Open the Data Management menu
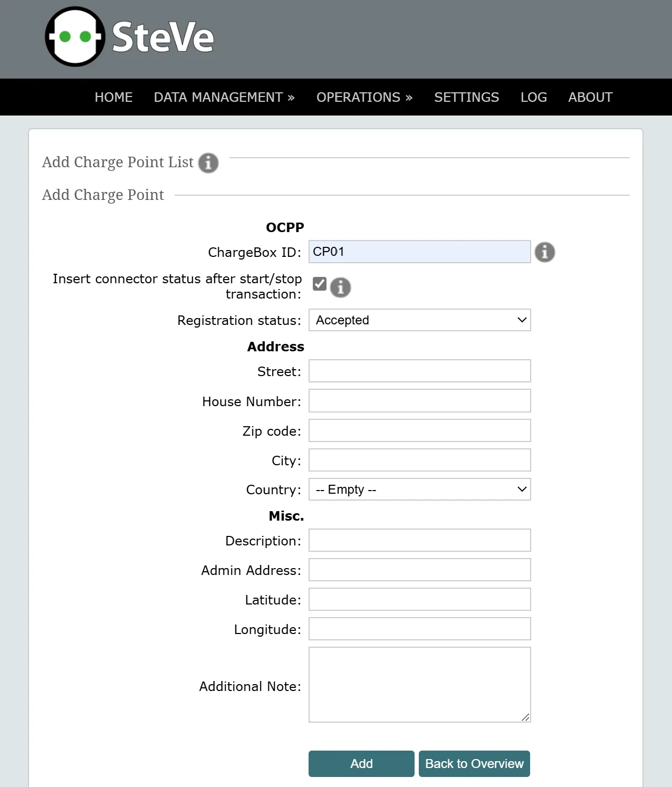 [x=224, y=97]
